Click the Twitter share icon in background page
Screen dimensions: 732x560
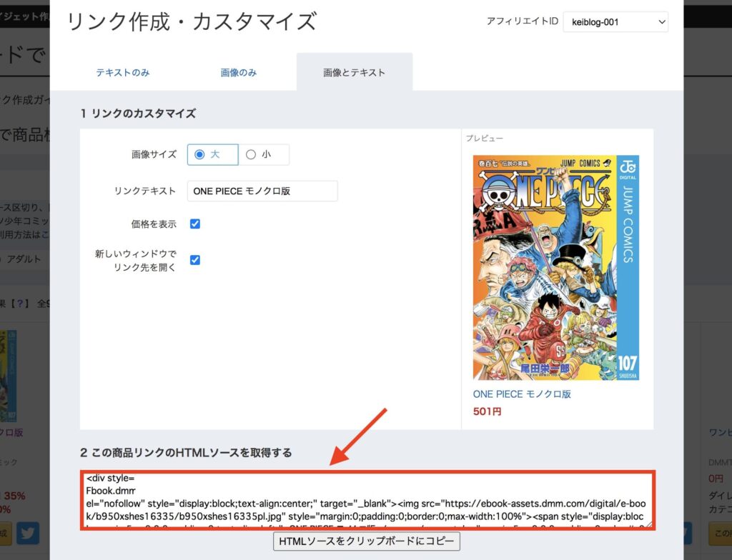click(28, 533)
